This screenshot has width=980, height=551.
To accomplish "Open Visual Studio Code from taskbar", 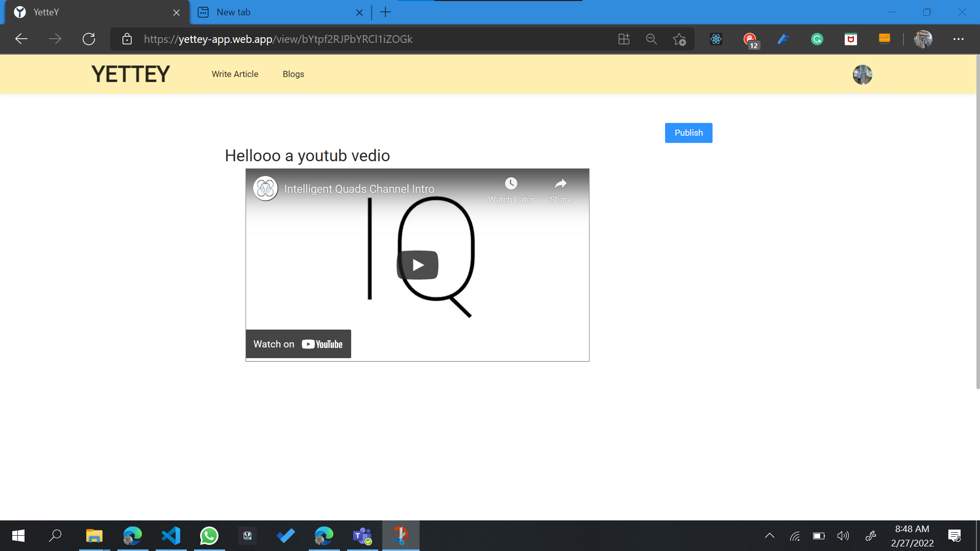I will click(x=171, y=536).
